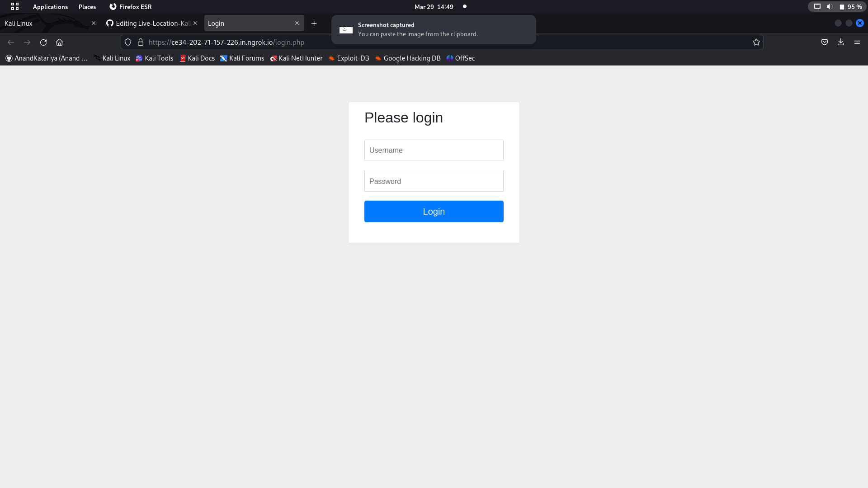Open the Places menu
Screen dimensions: 868x488
[x=87, y=7]
